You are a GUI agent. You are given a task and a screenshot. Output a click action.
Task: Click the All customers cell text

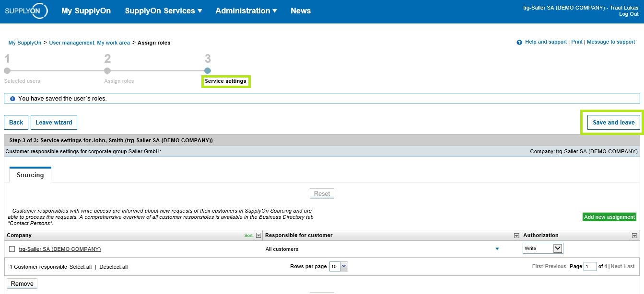pyautogui.click(x=282, y=249)
